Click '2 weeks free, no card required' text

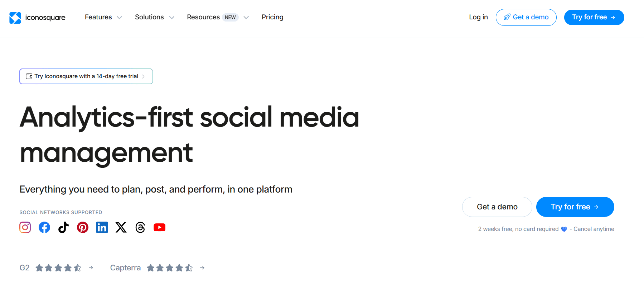click(518, 229)
